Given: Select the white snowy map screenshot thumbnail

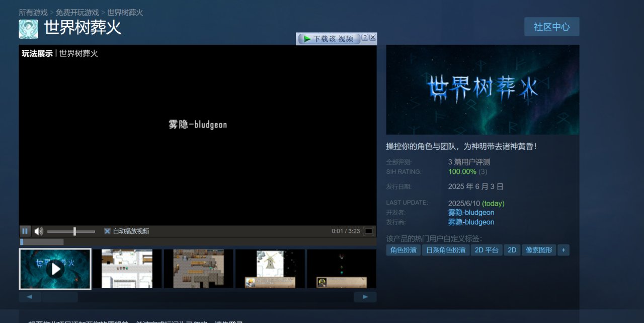Looking at the screenshot, I should (x=127, y=269).
